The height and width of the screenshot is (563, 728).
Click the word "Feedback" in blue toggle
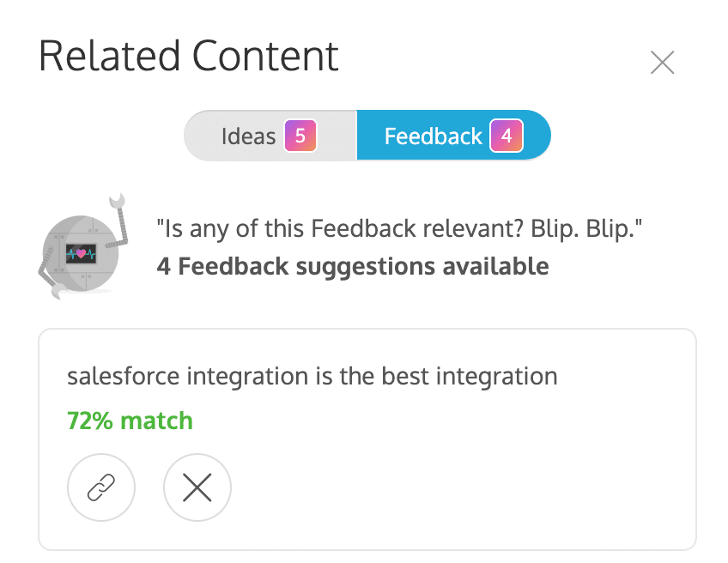click(433, 136)
